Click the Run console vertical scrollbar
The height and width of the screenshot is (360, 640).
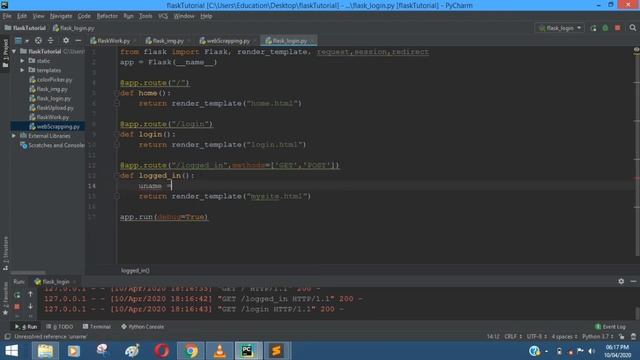637,313
